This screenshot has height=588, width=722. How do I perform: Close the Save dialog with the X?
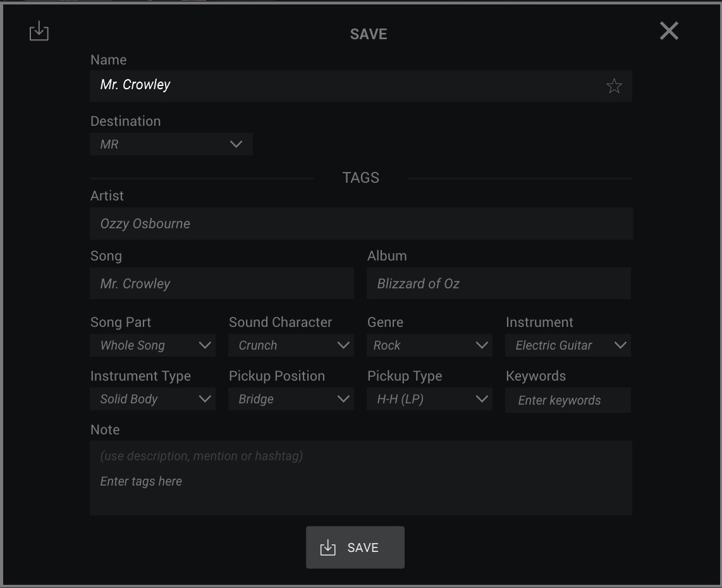tap(669, 31)
